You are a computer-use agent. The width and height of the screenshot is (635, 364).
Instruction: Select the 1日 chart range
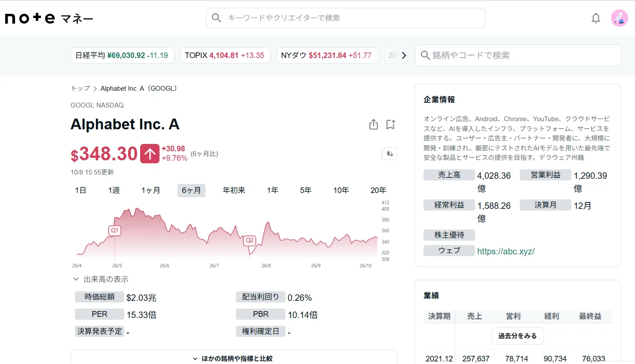[x=80, y=190]
